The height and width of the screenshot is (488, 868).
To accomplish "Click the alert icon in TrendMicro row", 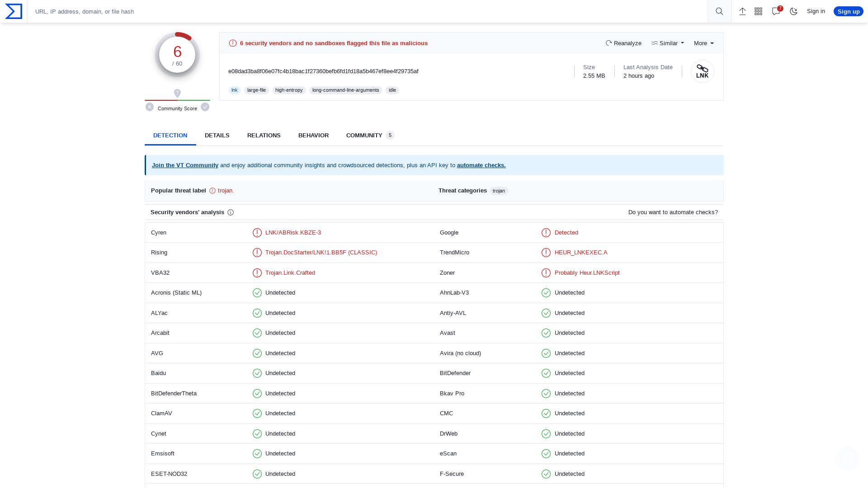I will (x=546, y=253).
